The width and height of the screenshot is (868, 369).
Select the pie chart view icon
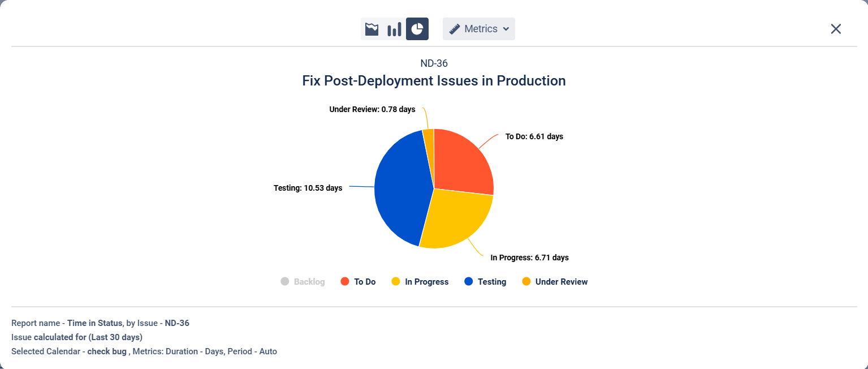click(417, 29)
